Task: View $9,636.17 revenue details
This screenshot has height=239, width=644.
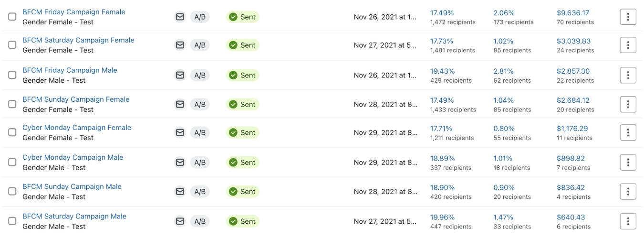Action: pyautogui.click(x=573, y=13)
